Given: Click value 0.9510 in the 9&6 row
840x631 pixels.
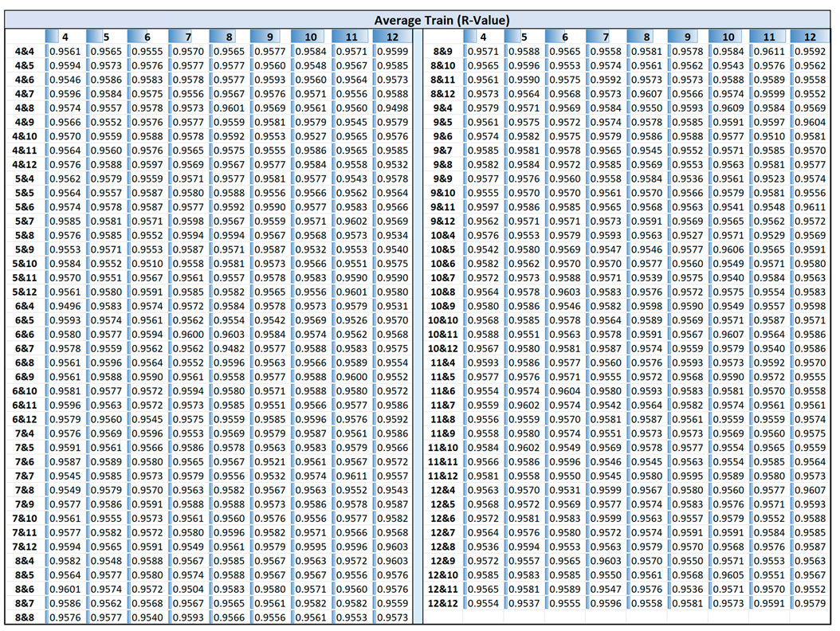Looking at the screenshot, I should 769,136.
